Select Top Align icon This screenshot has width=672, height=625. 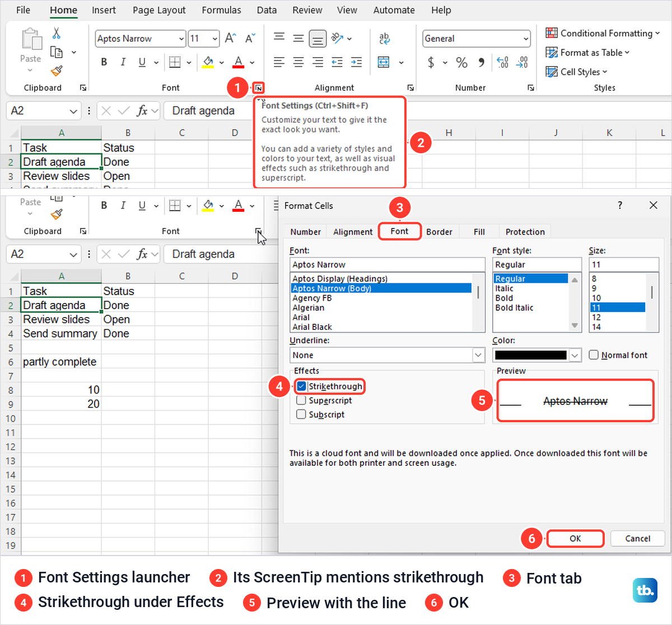(279, 38)
